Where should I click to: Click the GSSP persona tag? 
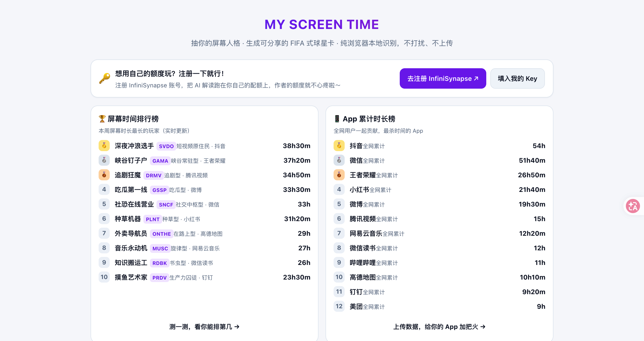coord(159,190)
